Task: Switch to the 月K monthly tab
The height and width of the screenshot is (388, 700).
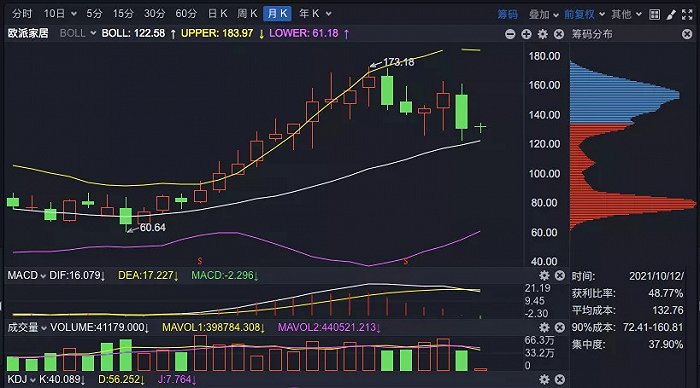Action: pos(277,14)
